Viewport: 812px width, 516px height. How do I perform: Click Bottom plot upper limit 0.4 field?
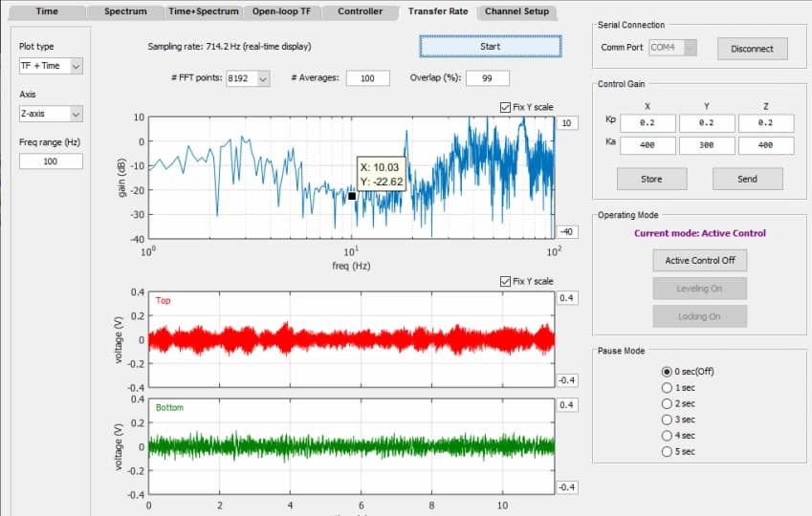(x=567, y=405)
